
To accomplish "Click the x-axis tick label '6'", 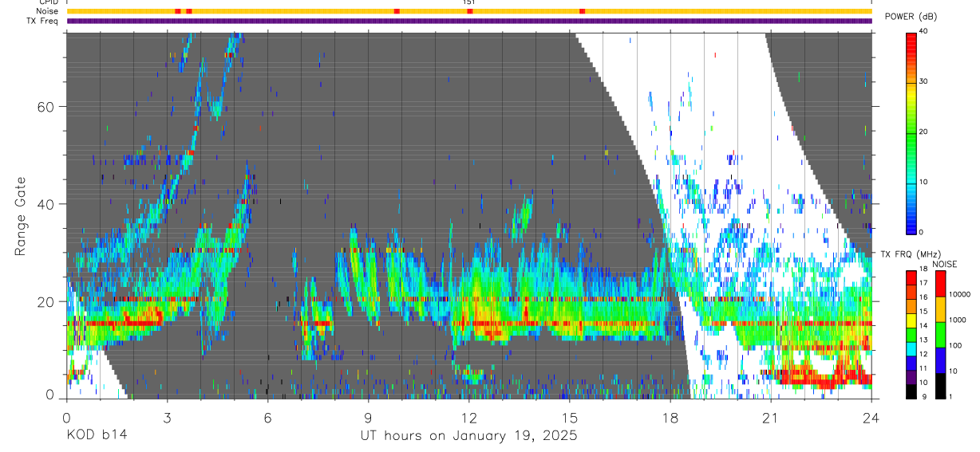I will click(x=267, y=419).
